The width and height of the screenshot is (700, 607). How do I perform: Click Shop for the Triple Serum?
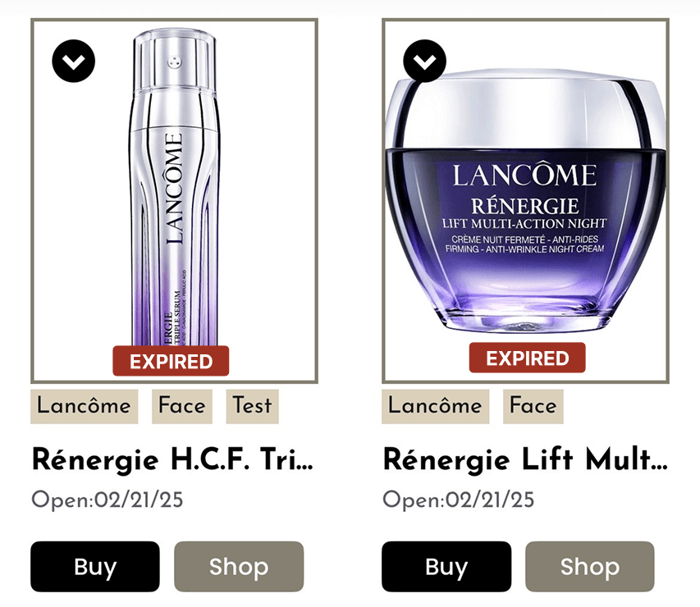coord(239,566)
